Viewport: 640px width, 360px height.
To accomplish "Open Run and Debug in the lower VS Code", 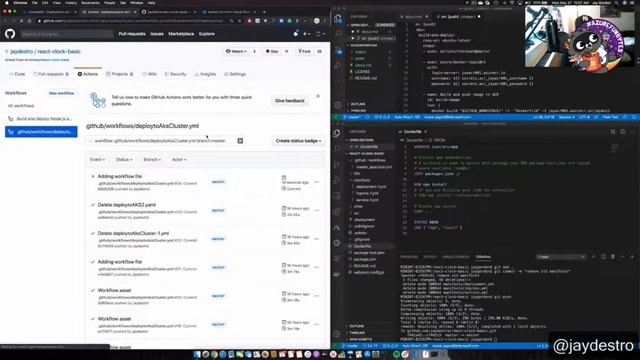I will (337, 180).
